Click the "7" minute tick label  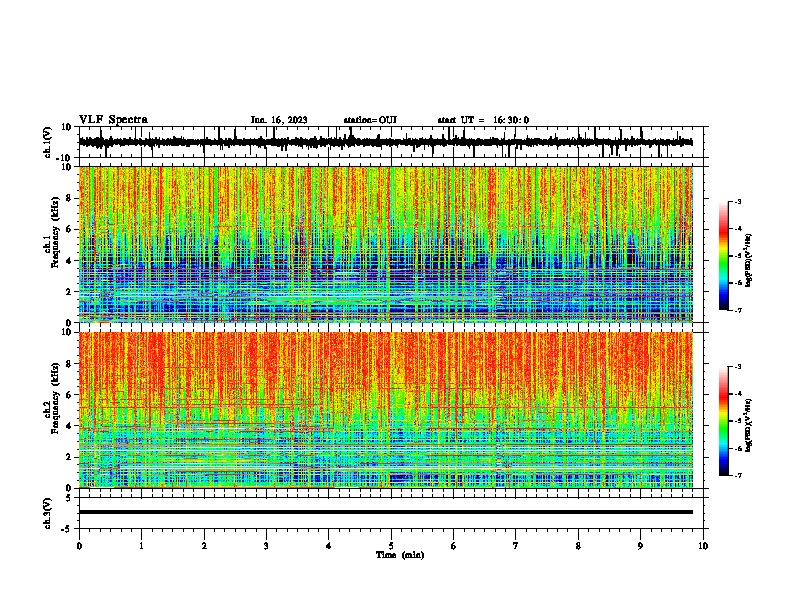[x=516, y=546]
